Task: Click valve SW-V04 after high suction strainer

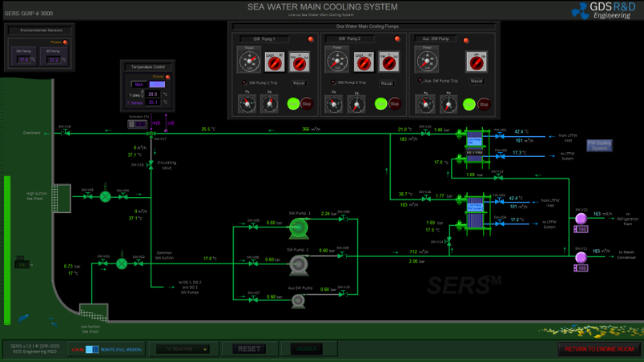Action: click(123, 196)
